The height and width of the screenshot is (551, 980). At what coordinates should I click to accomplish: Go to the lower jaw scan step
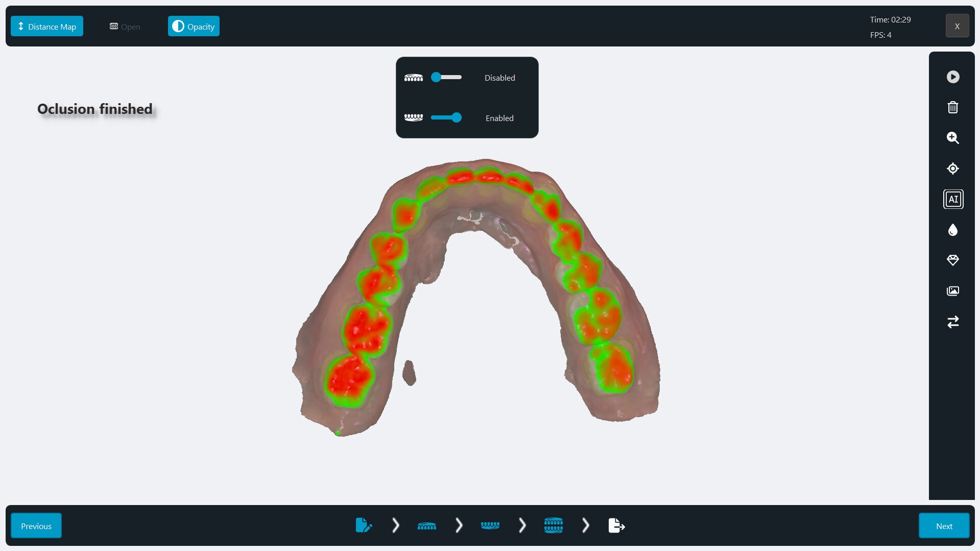[490, 525]
